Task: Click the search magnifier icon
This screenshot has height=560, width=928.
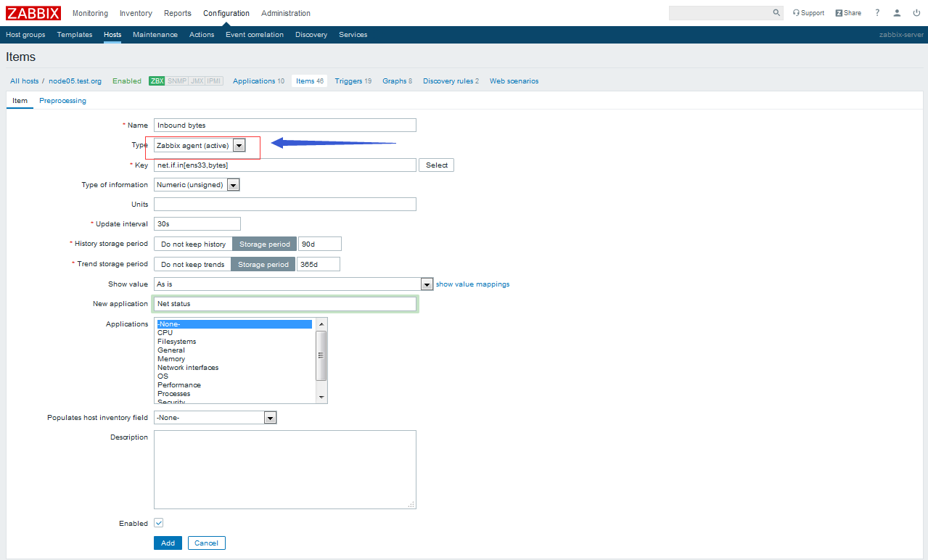Action: (x=776, y=12)
